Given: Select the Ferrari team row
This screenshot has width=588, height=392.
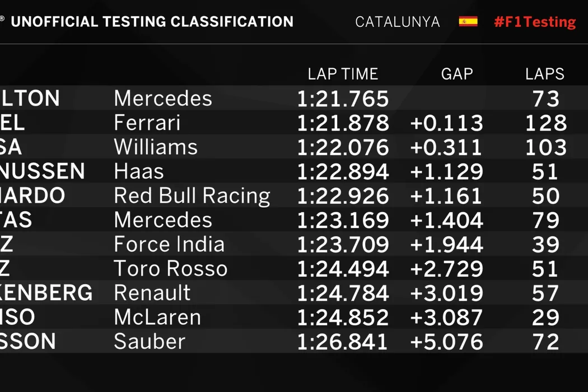Looking at the screenshot, I should point(147,123).
